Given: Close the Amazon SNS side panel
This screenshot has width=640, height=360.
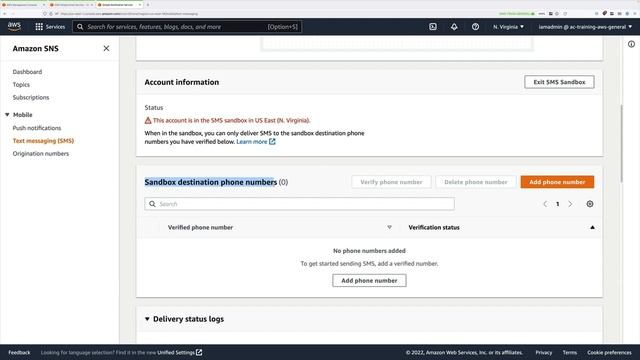Looking at the screenshot, I should point(106,48).
